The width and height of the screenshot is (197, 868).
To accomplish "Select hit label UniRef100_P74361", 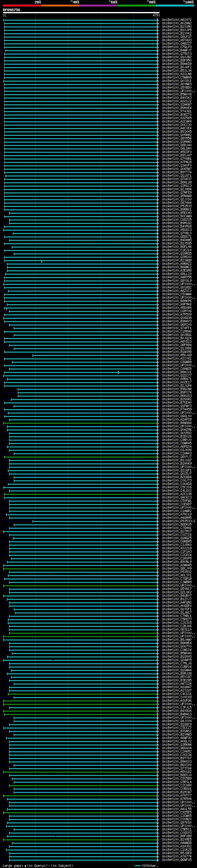I will [177, 111].
